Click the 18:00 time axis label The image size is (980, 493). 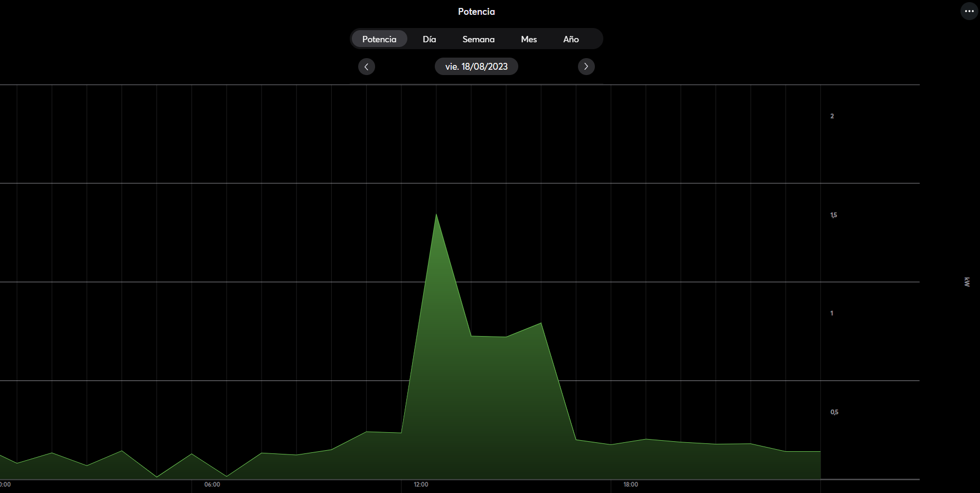pos(631,485)
